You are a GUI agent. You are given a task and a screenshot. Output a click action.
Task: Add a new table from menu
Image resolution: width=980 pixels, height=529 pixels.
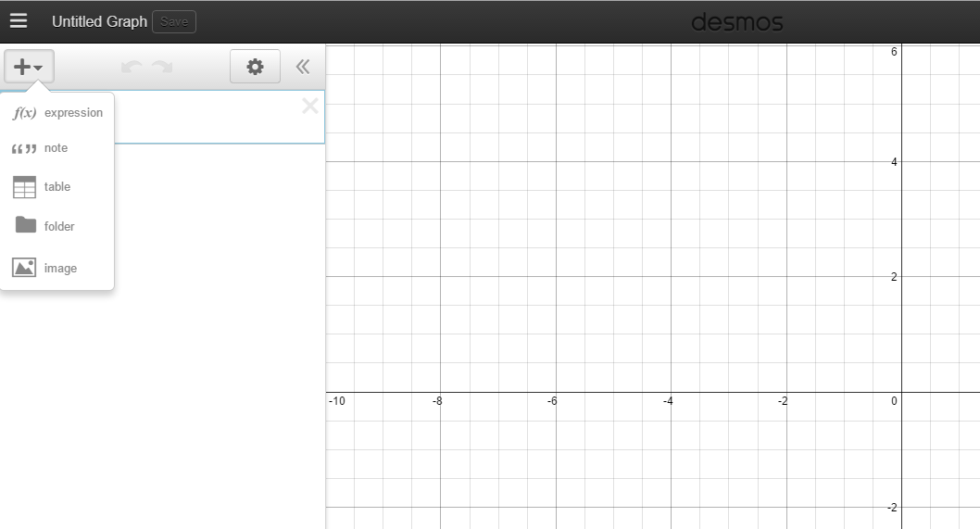(x=57, y=187)
